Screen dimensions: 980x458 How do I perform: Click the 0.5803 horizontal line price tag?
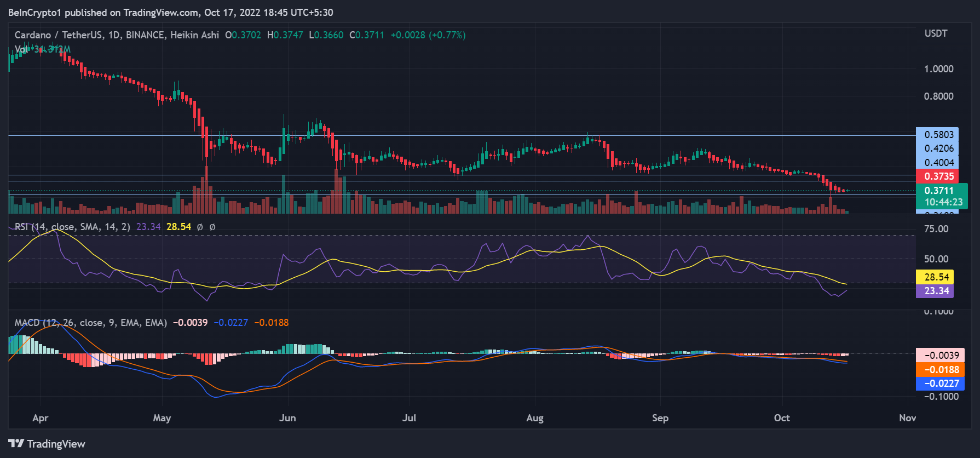pos(938,135)
